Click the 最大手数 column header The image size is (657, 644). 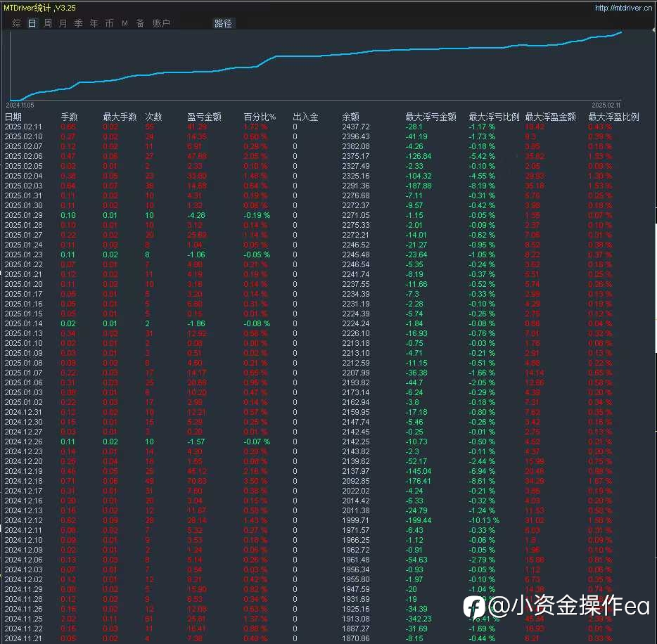pyautogui.click(x=120, y=117)
